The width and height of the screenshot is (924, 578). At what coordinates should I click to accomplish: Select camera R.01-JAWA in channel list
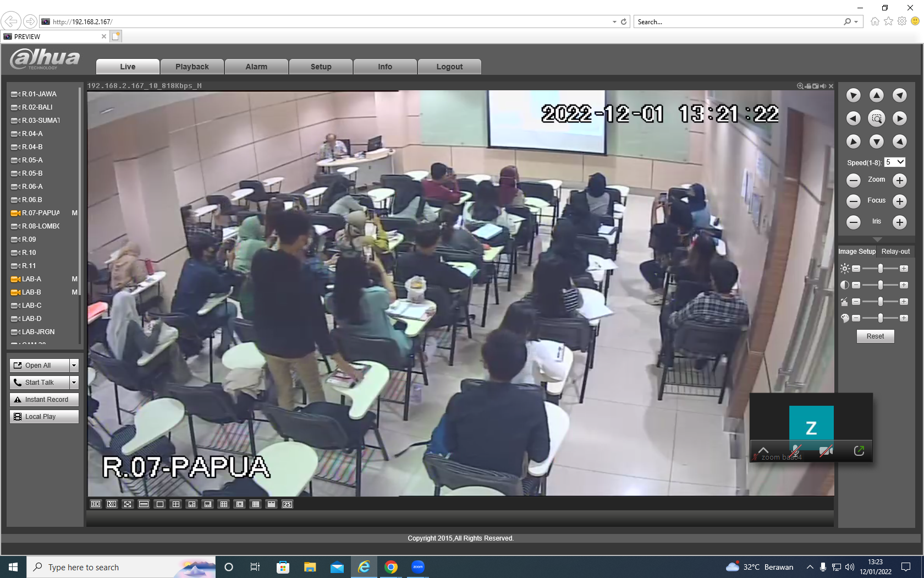tap(38, 94)
